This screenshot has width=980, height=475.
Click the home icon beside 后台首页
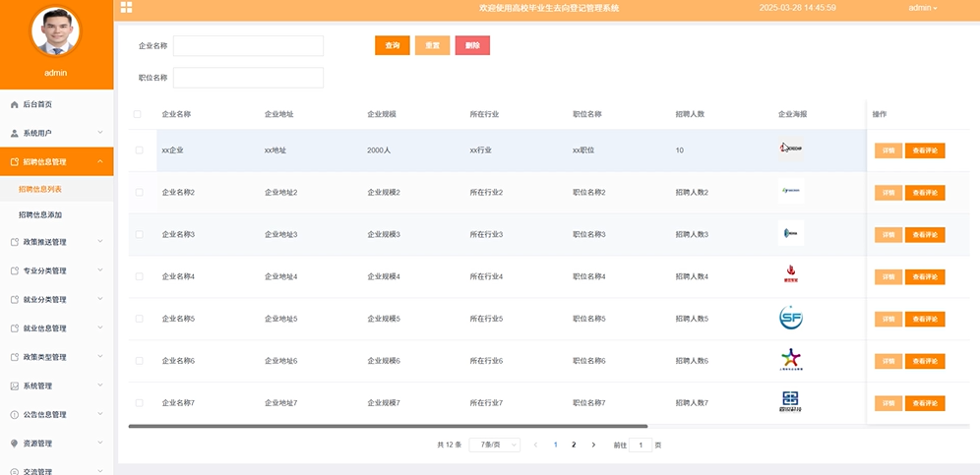[14, 104]
